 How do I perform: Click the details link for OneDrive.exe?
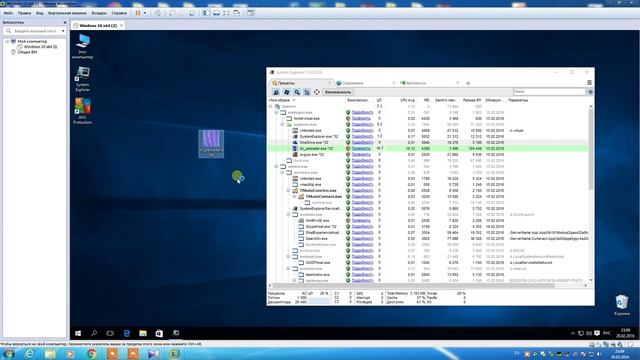pyautogui.click(x=362, y=142)
